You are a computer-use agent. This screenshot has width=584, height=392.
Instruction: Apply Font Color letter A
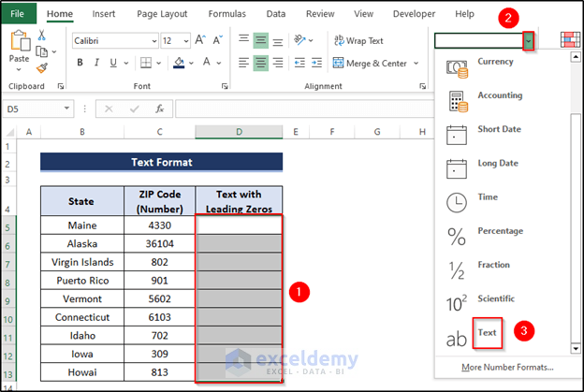click(x=207, y=62)
